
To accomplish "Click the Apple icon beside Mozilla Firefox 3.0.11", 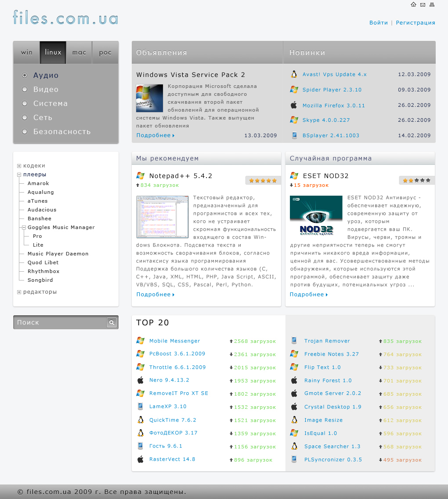I will [x=294, y=105].
